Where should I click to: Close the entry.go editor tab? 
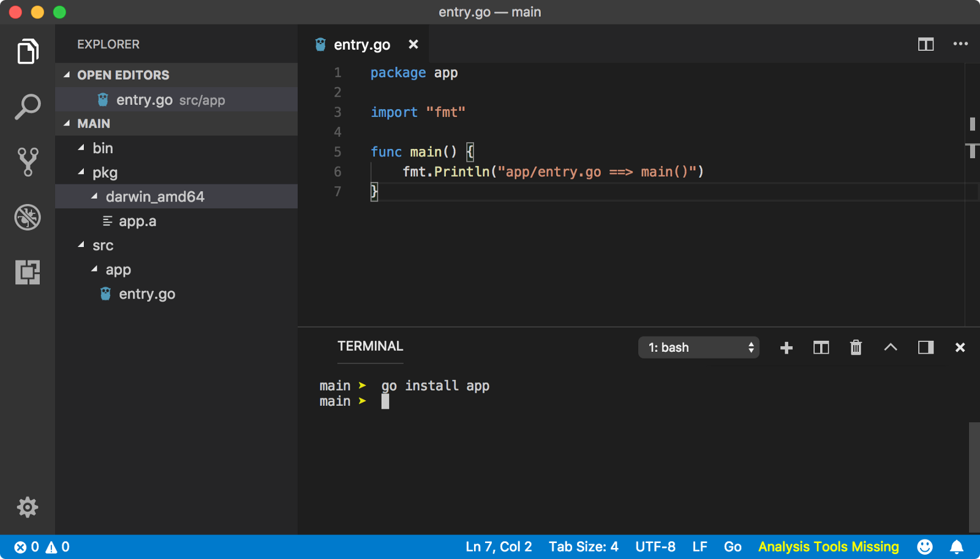(x=413, y=44)
